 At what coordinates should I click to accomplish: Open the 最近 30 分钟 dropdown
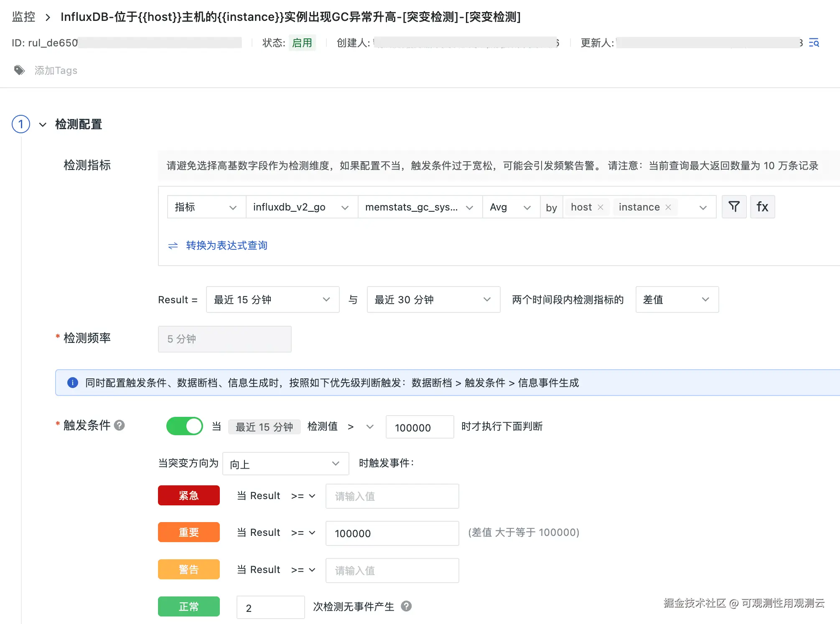[x=433, y=299]
